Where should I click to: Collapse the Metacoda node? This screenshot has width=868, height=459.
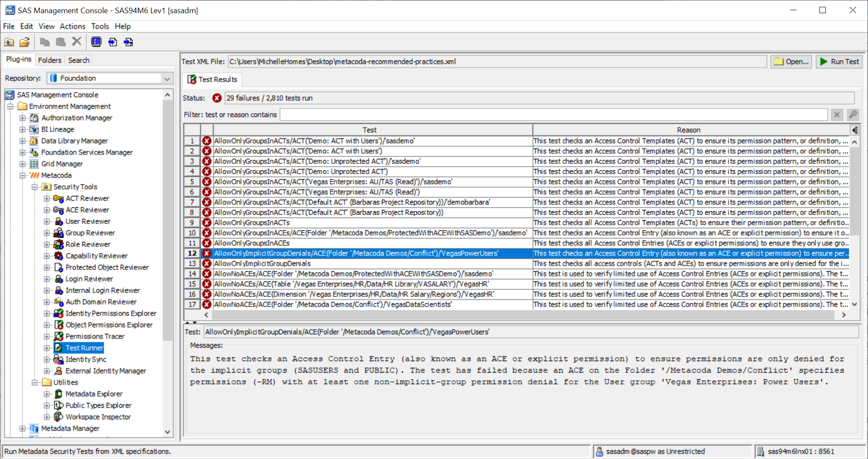[x=23, y=175]
